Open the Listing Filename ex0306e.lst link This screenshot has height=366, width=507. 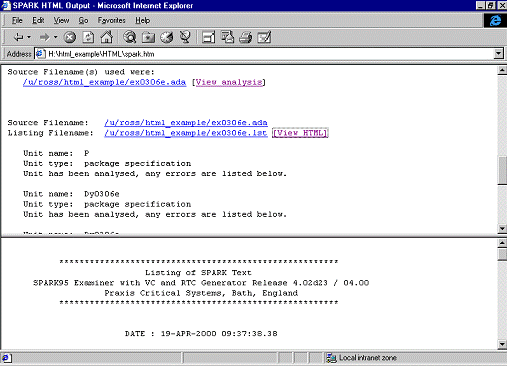pos(186,133)
